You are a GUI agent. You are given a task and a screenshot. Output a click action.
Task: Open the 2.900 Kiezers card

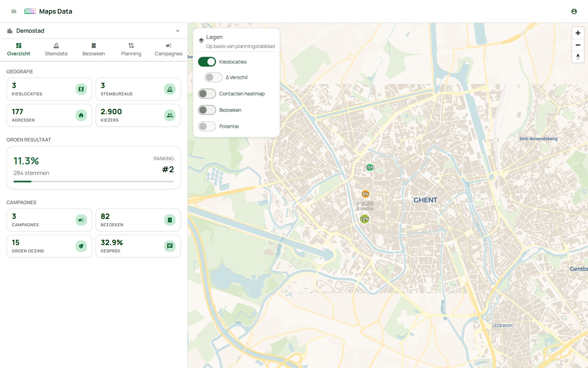[x=138, y=115]
